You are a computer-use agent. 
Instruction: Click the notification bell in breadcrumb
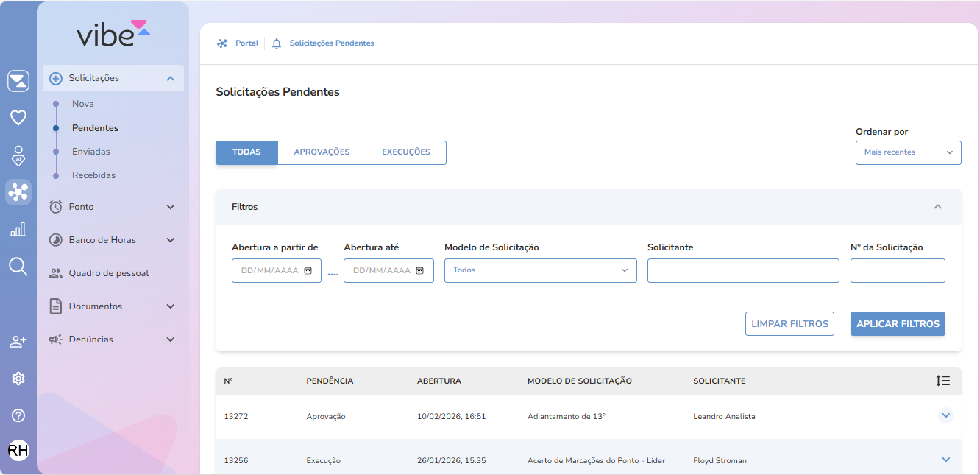(277, 43)
